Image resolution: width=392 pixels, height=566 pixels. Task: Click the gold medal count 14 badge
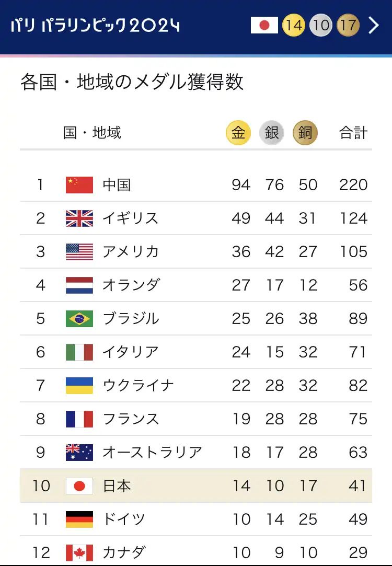293,25
